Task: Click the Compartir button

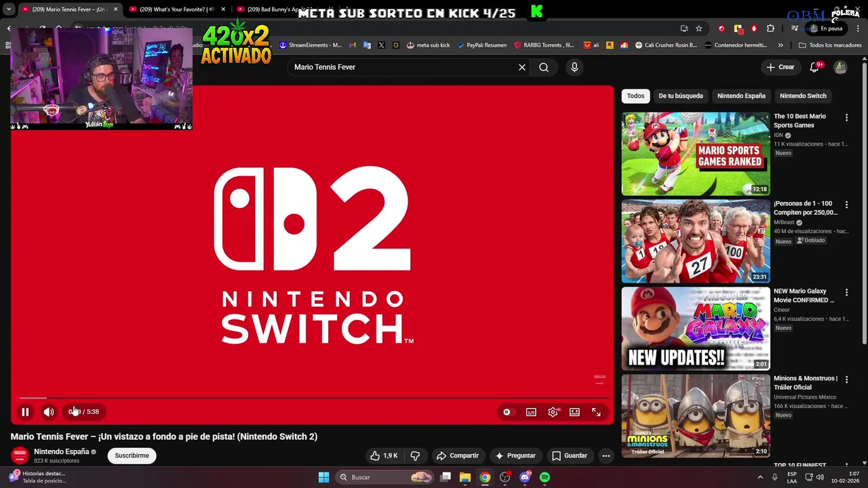Action: [x=458, y=455]
